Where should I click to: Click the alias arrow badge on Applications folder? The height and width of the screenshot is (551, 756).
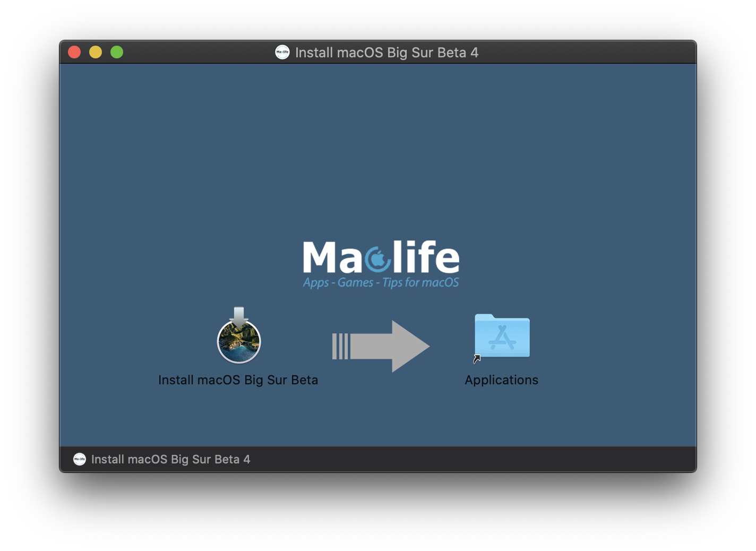477,359
